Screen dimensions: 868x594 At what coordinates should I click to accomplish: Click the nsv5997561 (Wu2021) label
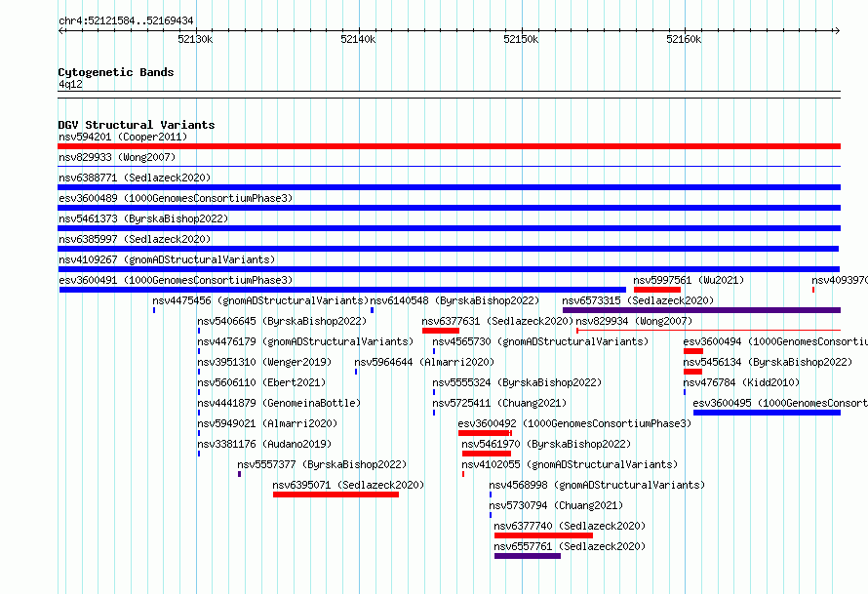689,280
